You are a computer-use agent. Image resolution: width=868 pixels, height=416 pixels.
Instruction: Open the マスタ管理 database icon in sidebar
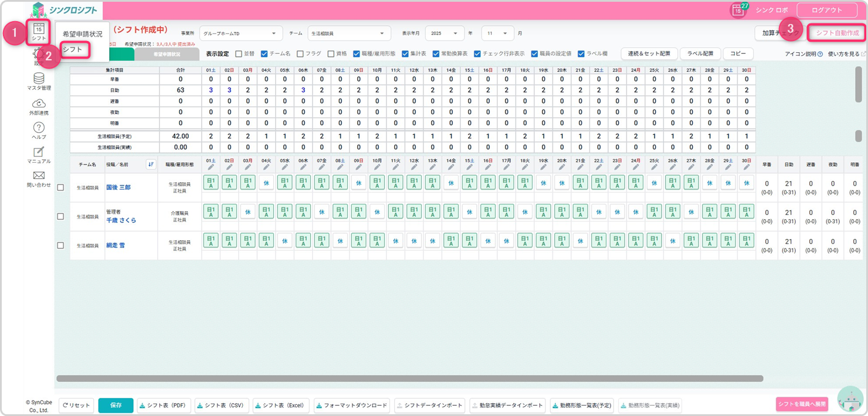point(39,79)
